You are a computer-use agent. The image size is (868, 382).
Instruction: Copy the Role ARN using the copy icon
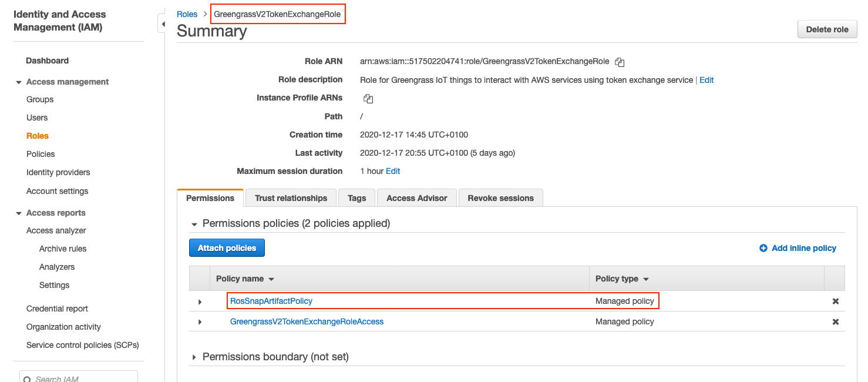(620, 62)
